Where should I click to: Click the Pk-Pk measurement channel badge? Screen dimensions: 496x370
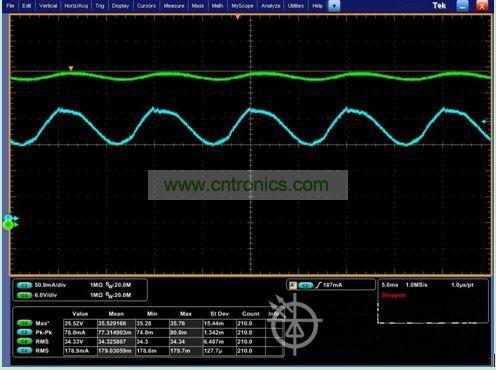(x=24, y=332)
